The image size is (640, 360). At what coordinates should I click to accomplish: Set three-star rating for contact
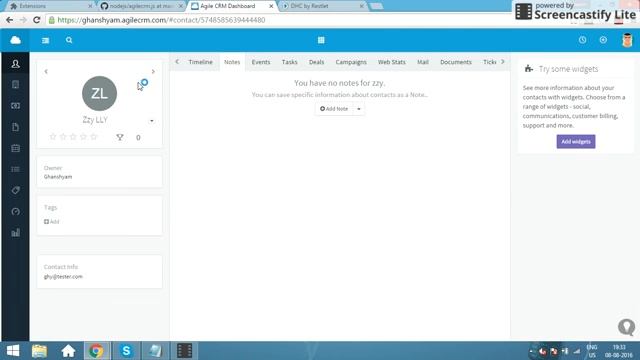pos(73,137)
